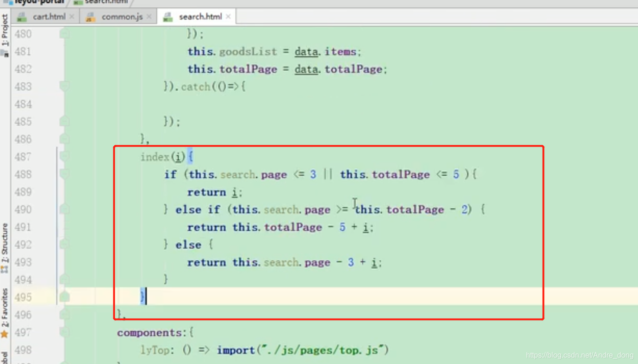This screenshot has width=638, height=364.
Task: Click totalPage on line 491
Action: 293,227
